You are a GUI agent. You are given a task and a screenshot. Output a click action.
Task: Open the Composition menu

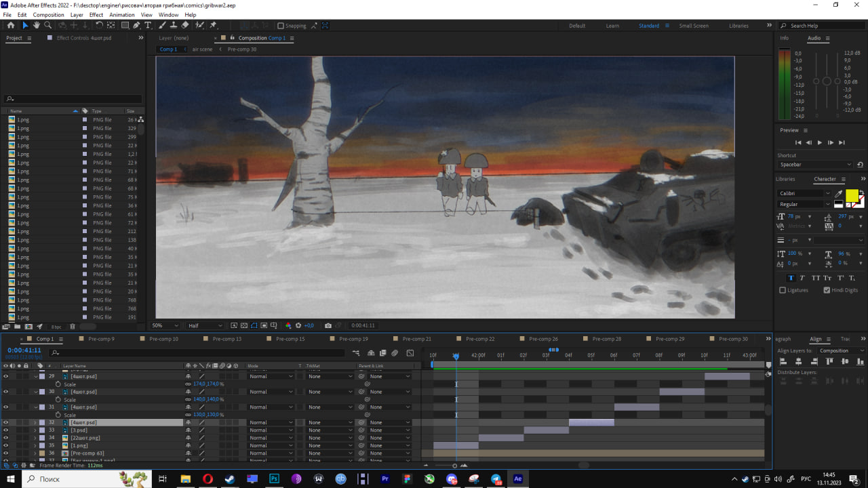tap(48, 14)
